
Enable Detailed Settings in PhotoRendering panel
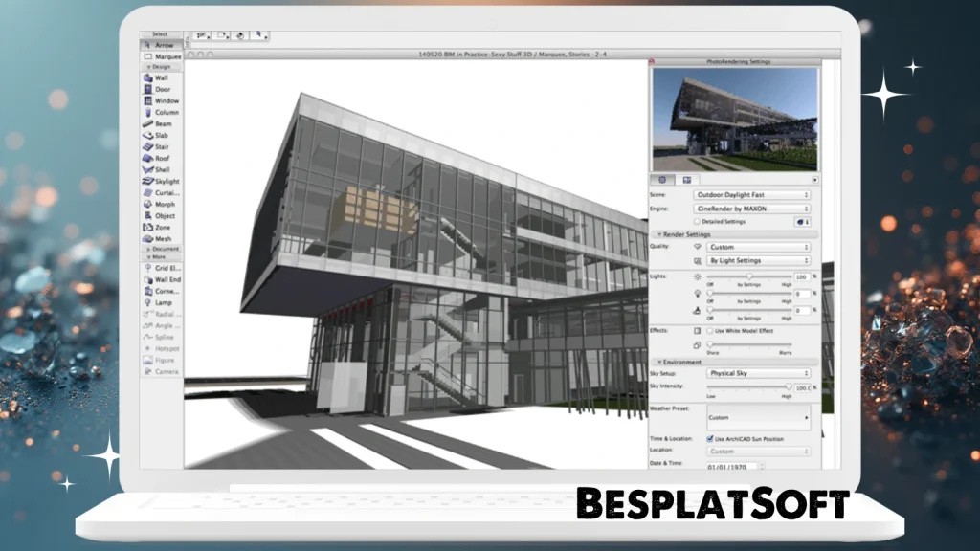pyautogui.click(x=697, y=222)
